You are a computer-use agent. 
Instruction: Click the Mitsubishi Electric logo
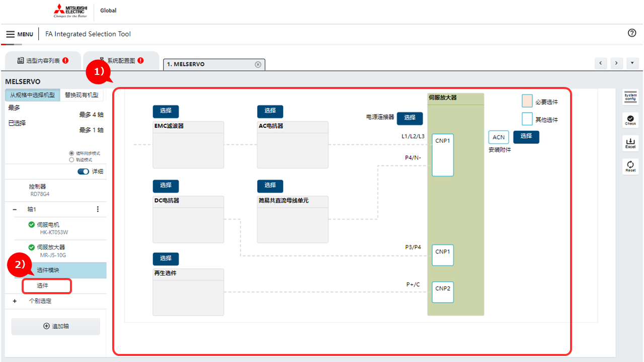70,11
